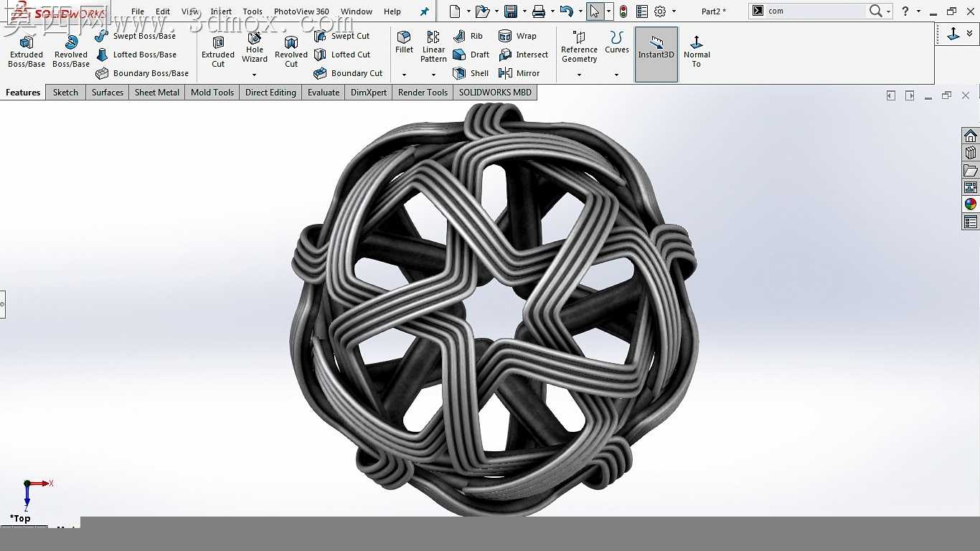Select the Revolved Boss/Base tool
Viewport: 980px width, 551px height.
tap(71, 51)
